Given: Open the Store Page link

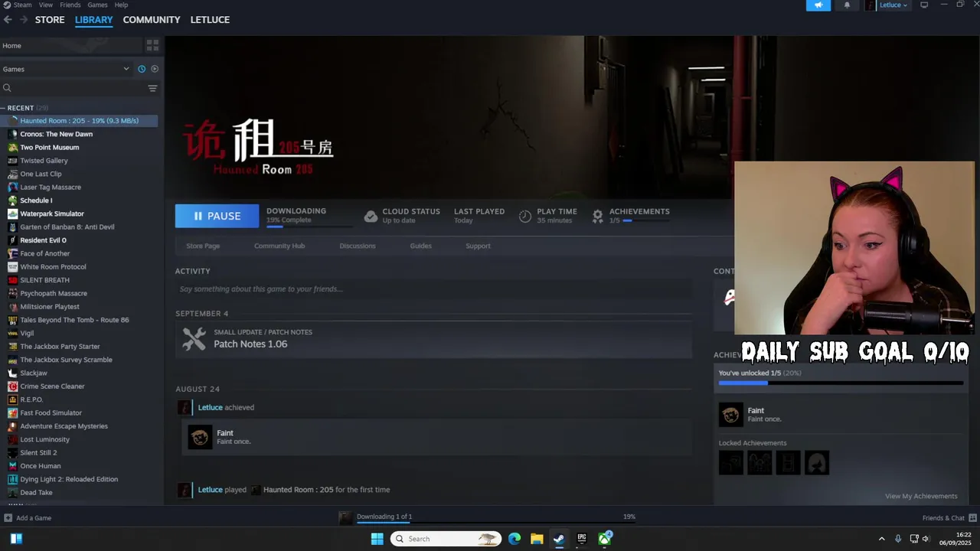Looking at the screenshot, I should (203, 246).
